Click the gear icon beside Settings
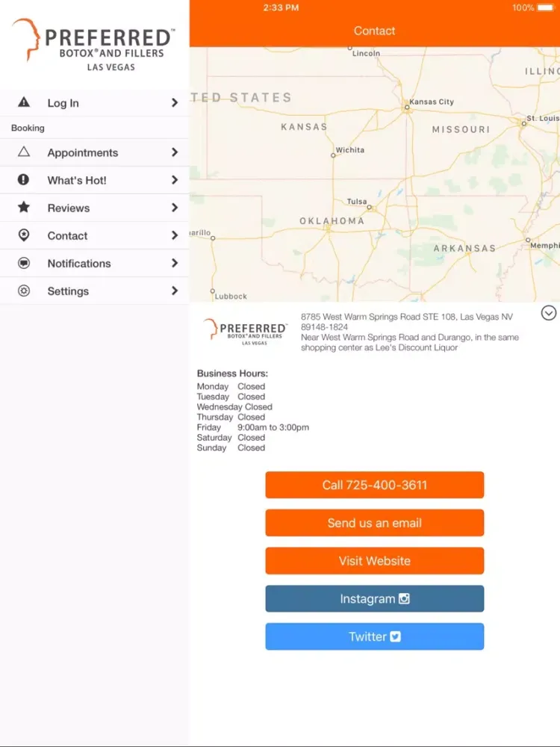560x747 pixels. pos(24,291)
